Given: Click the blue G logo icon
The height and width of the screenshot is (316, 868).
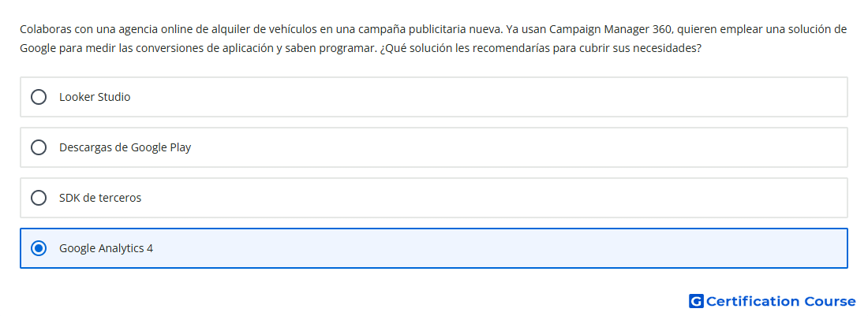Looking at the screenshot, I should 696,301.
